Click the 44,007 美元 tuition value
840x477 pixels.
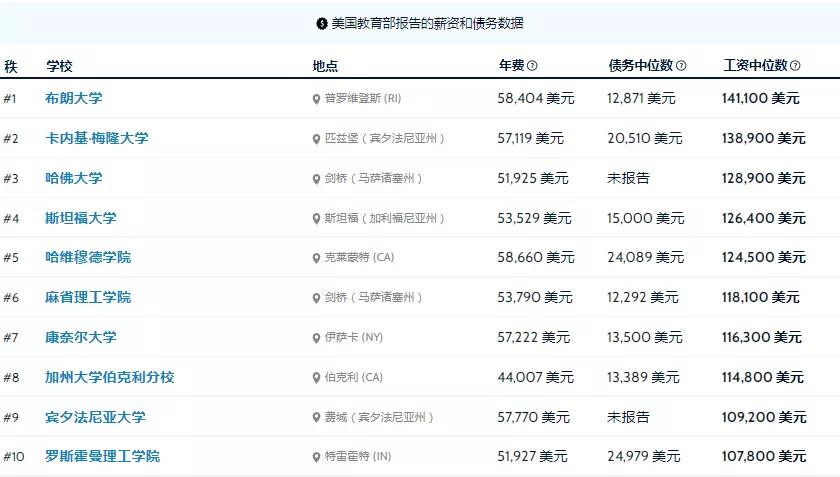click(x=536, y=377)
